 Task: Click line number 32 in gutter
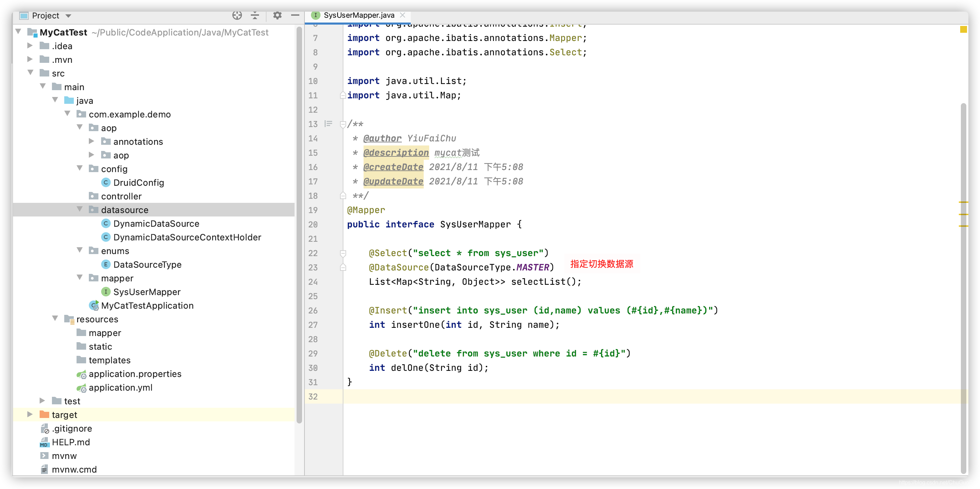313,396
